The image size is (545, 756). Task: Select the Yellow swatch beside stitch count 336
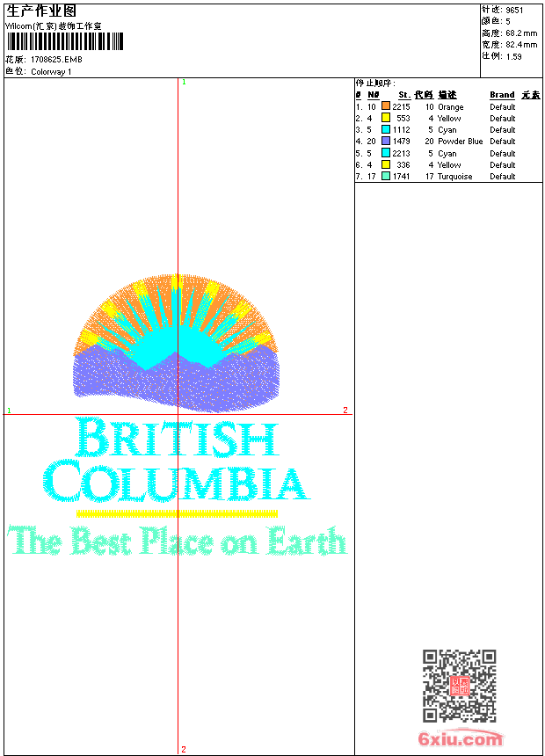(386, 164)
